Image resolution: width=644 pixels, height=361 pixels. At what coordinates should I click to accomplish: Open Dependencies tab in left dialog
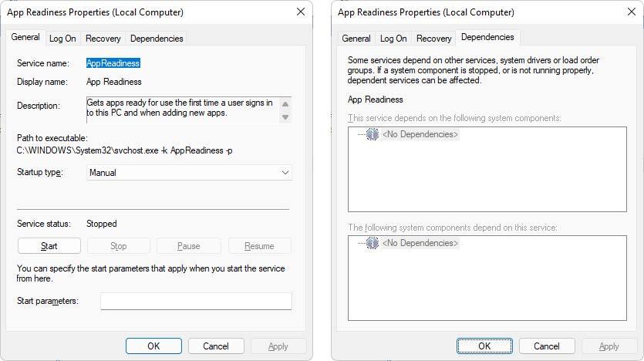pos(157,39)
